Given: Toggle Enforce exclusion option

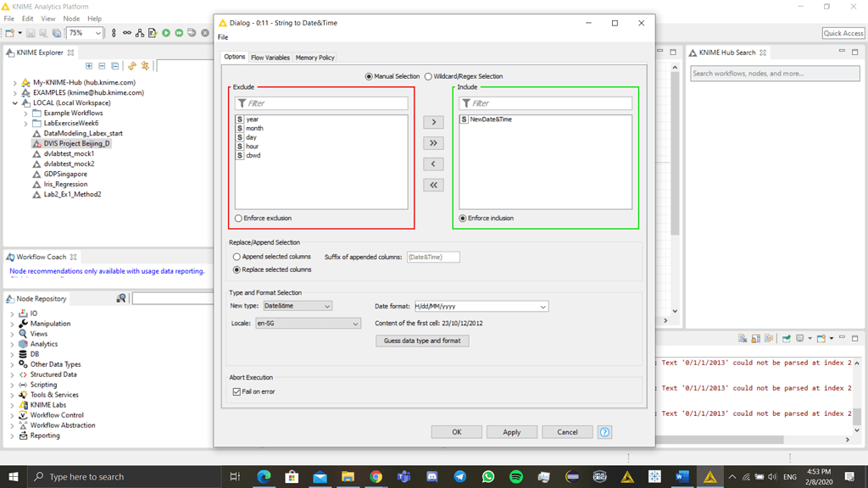Looking at the screenshot, I should click(x=238, y=218).
